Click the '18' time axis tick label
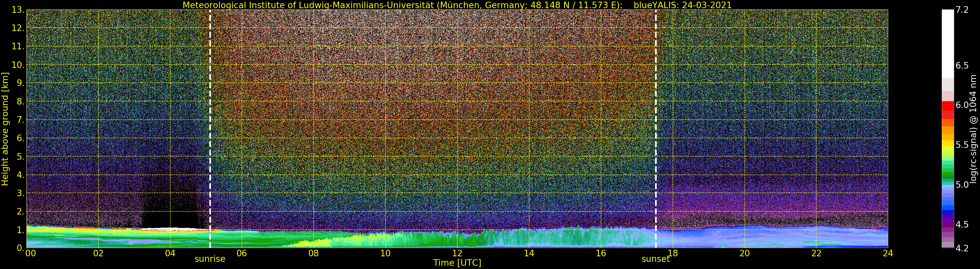 (673, 253)
